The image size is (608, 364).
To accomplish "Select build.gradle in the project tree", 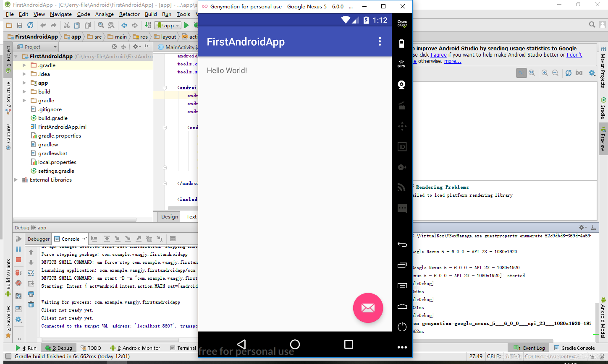I will pos(52,118).
